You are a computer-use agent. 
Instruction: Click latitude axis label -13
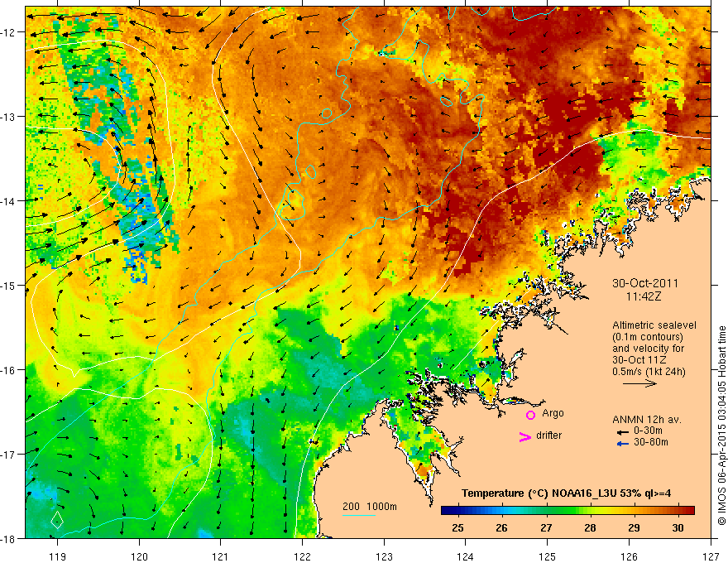8,117
